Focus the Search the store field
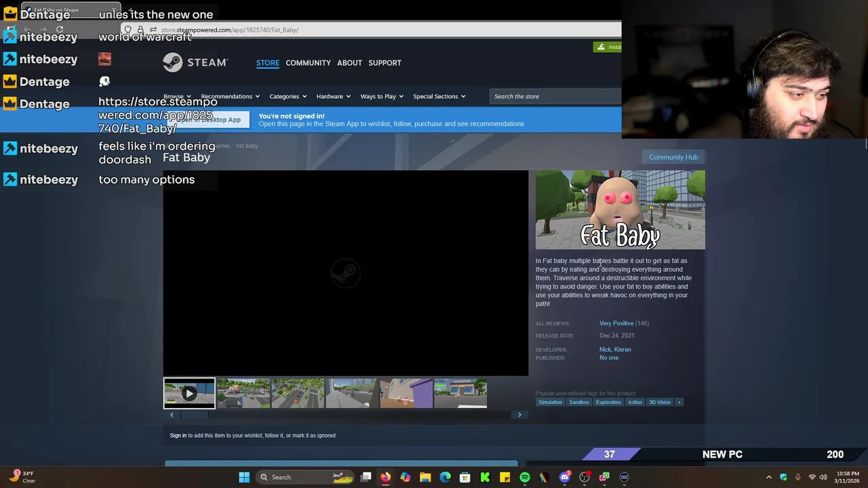The height and width of the screenshot is (488, 868). pos(555,96)
